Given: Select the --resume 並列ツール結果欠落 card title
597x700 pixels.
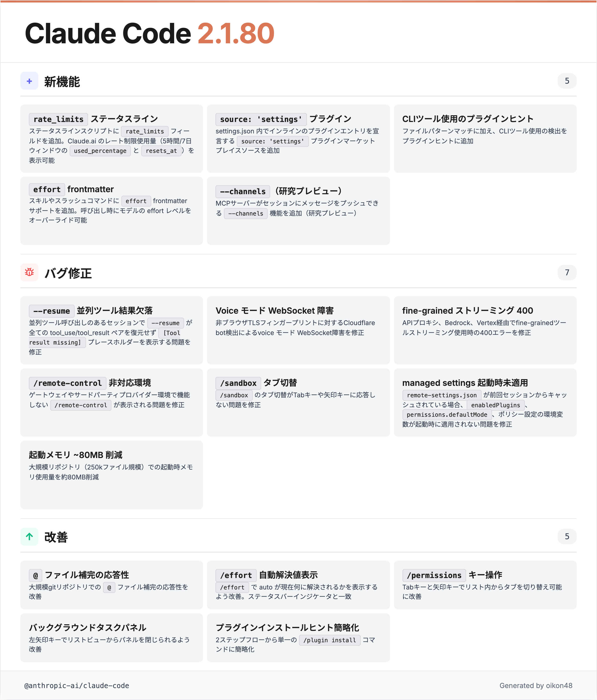Looking at the screenshot, I should pos(91,311).
